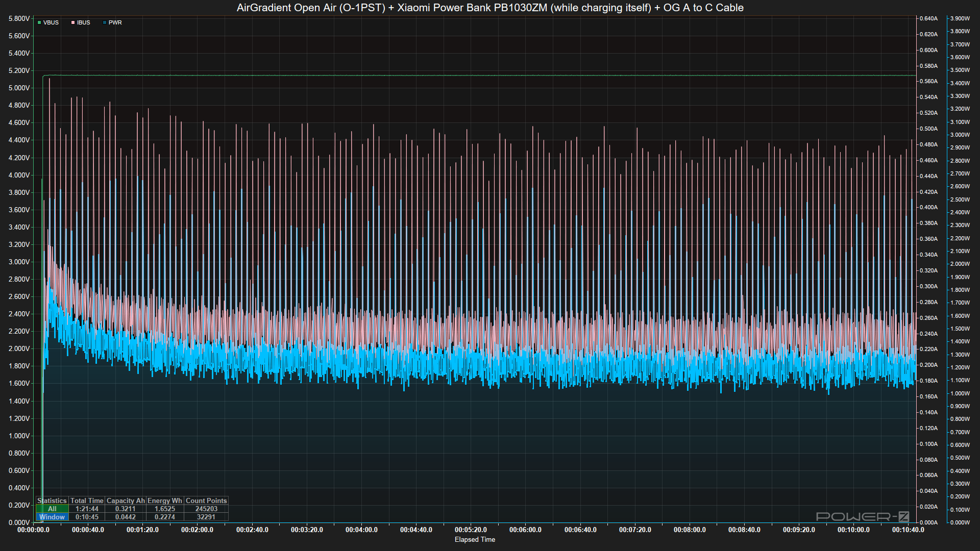This screenshot has width=980, height=551.
Task: Click the 00:05:20.0 time axis tick
Action: [x=471, y=530]
